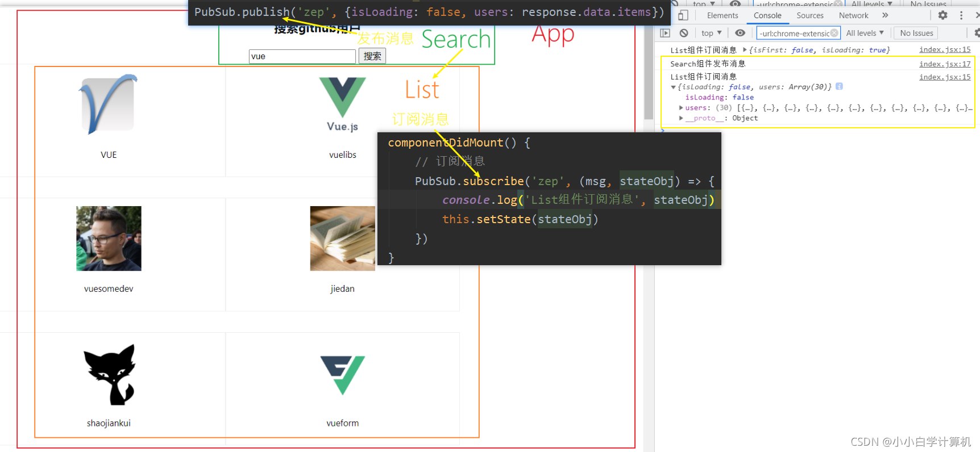Open the All levels log dropdown
Viewport: 980px width, 452px height.
click(x=865, y=33)
